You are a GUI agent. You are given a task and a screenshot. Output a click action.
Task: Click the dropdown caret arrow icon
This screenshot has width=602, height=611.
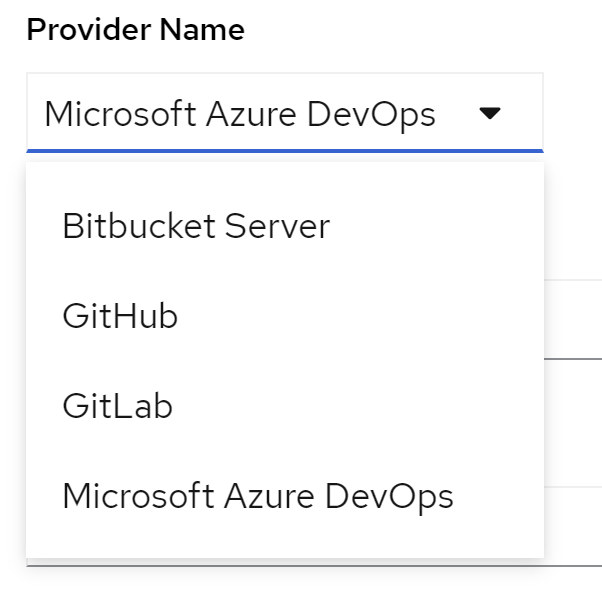tap(490, 114)
